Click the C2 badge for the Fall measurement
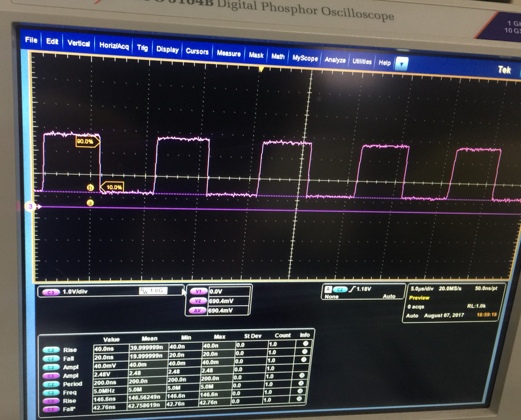The height and width of the screenshot is (420, 521). pos(51,359)
